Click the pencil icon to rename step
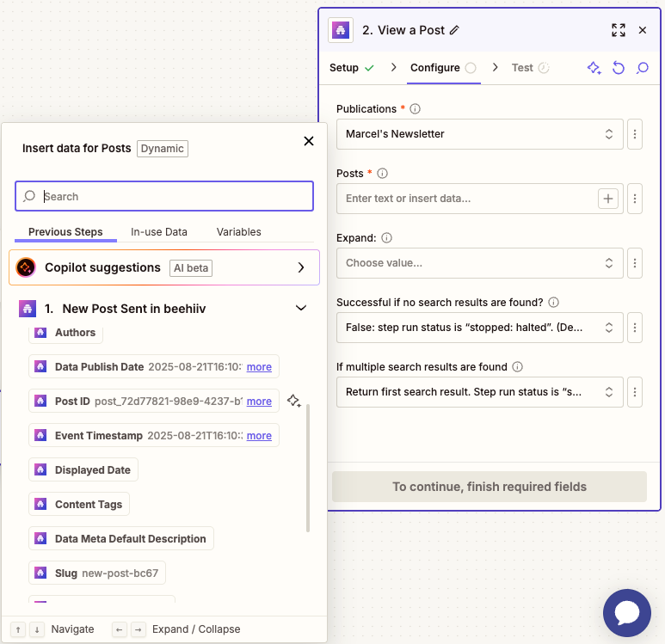Screen dimensions: 665x644 455,30
